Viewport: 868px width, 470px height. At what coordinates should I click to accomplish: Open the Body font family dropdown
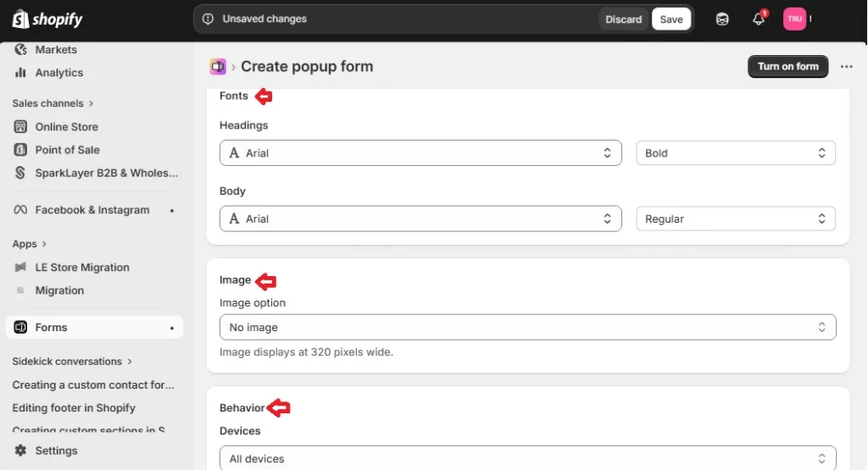tap(420, 219)
